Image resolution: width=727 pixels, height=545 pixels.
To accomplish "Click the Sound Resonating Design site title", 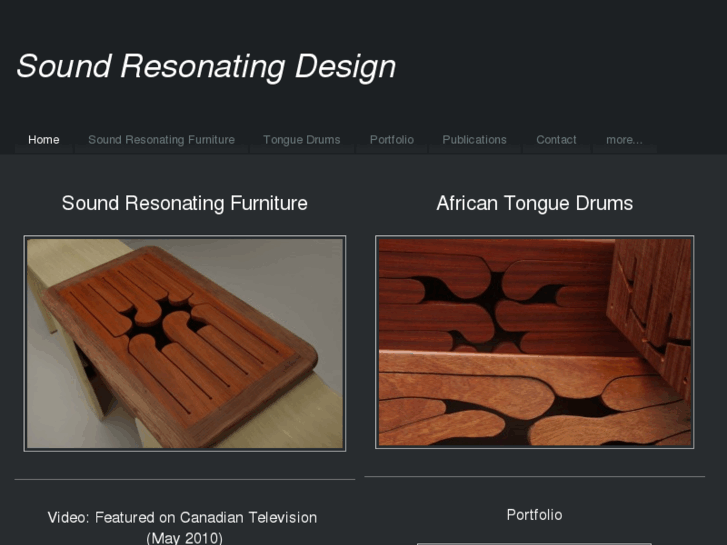I will [206, 66].
